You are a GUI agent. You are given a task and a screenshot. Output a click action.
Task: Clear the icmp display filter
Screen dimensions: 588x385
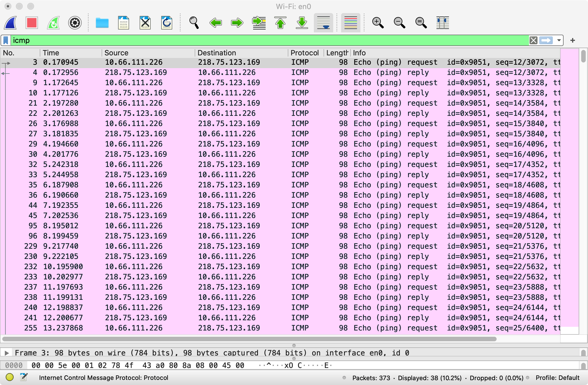click(x=533, y=40)
